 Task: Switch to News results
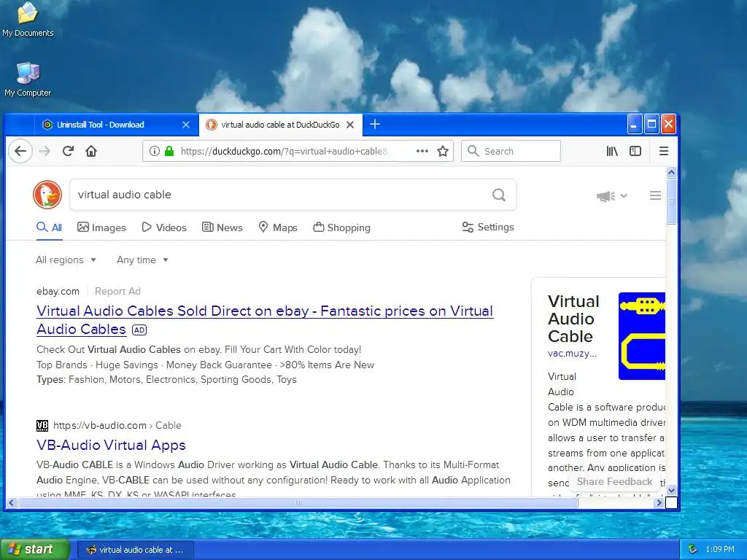[x=222, y=227]
